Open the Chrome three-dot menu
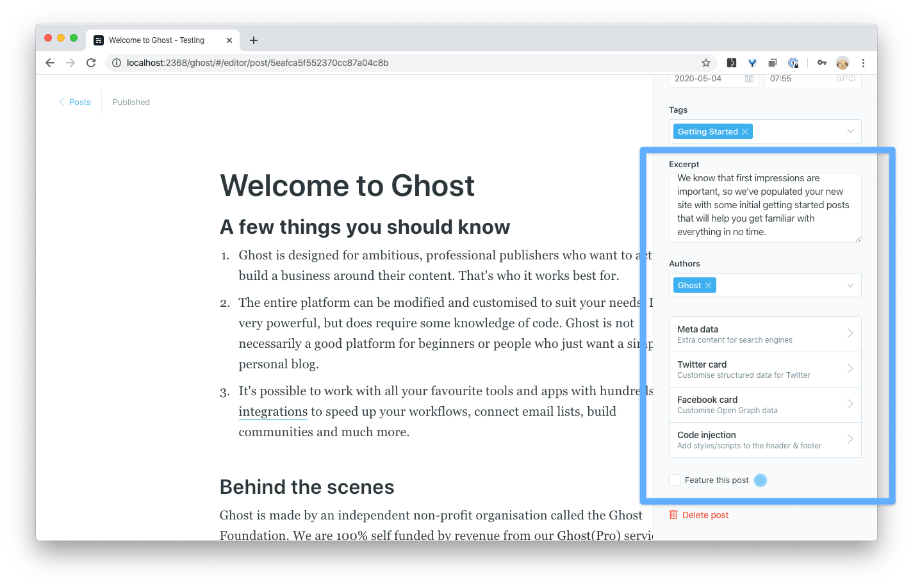Screen dimensions: 913x588 tap(863, 63)
